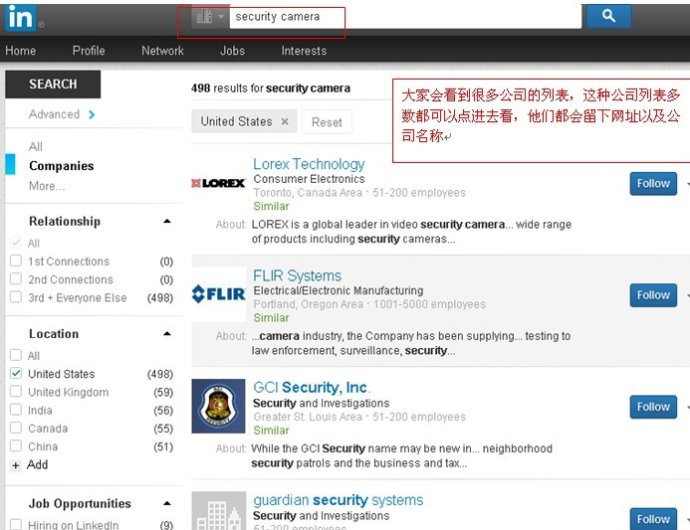Follow Lorex Technology
The height and width of the screenshot is (530, 690).
coord(653,183)
